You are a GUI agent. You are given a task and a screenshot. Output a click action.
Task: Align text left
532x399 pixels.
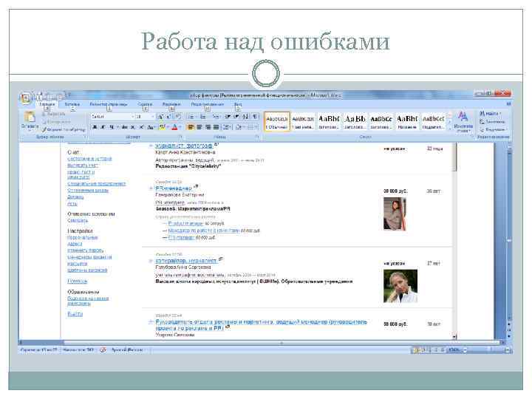coord(191,127)
